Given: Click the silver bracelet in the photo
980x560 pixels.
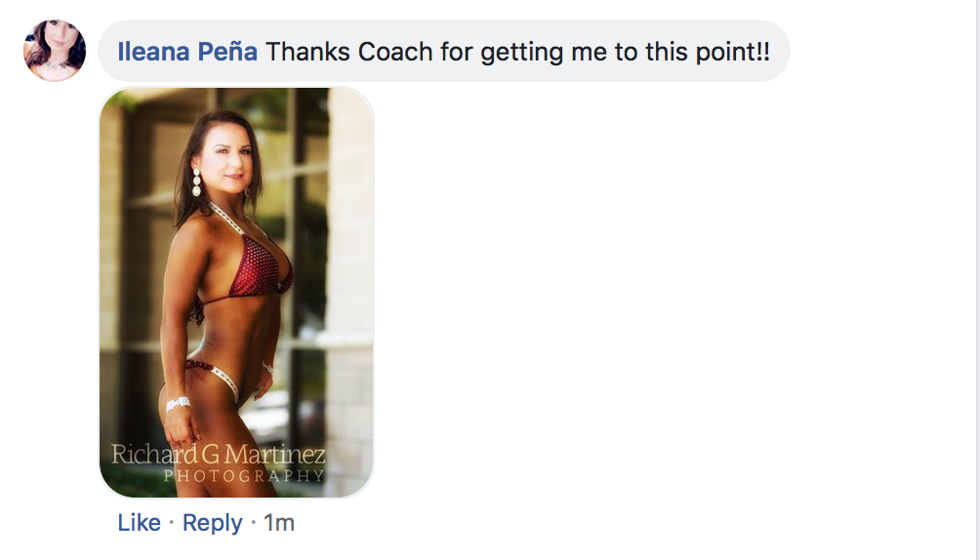Looking at the screenshot, I should pos(178,404).
